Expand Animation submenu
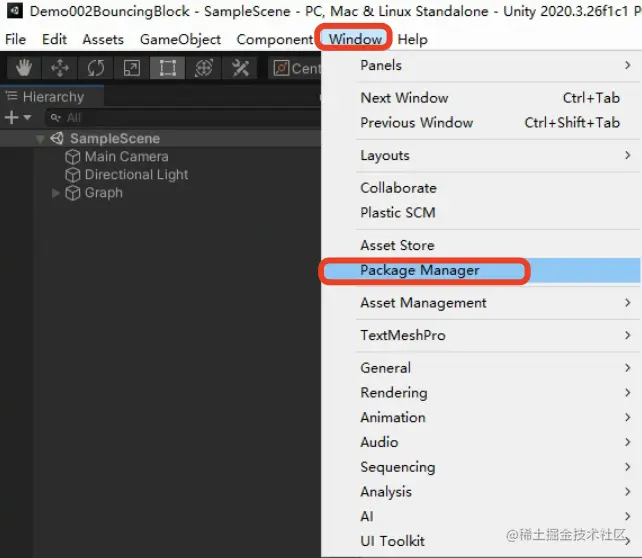Screen dimensions: 642x558 point(481,417)
